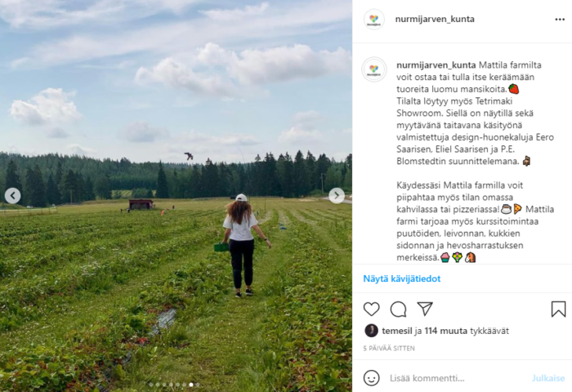The width and height of the screenshot is (572, 392).
Task: Open nurmijarven_kunta username in caption
Action: coord(436,65)
